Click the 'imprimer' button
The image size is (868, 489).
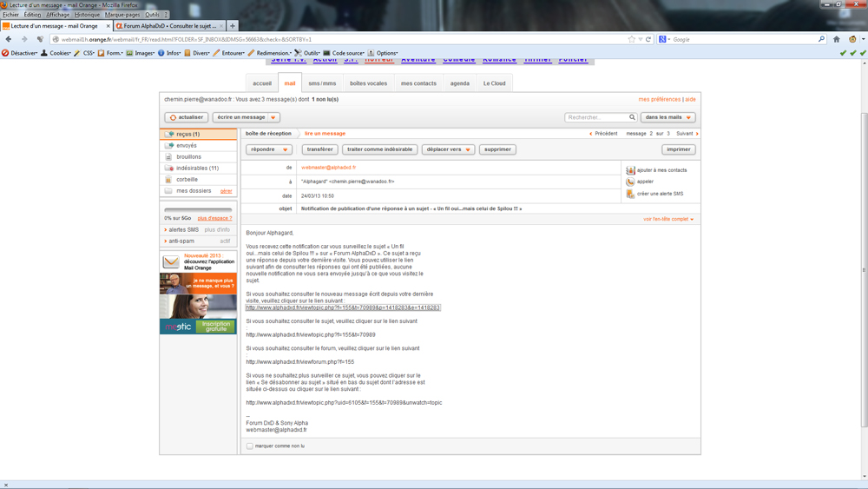(678, 149)
